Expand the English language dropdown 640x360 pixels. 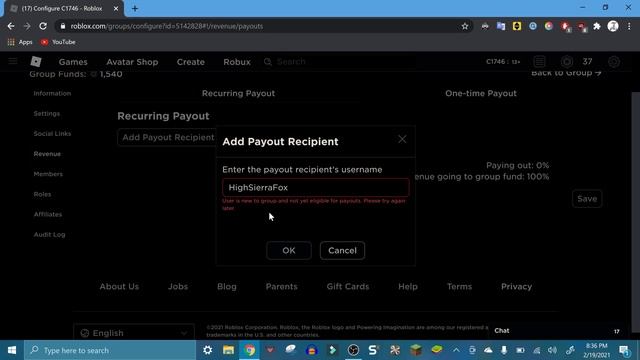[x=134, y=332]
